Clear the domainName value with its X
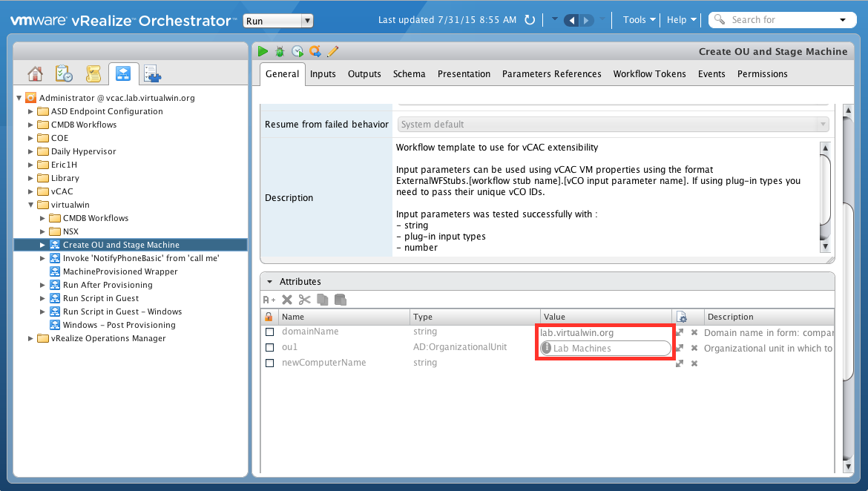This screenshot has height=491, width=868. 694,333
